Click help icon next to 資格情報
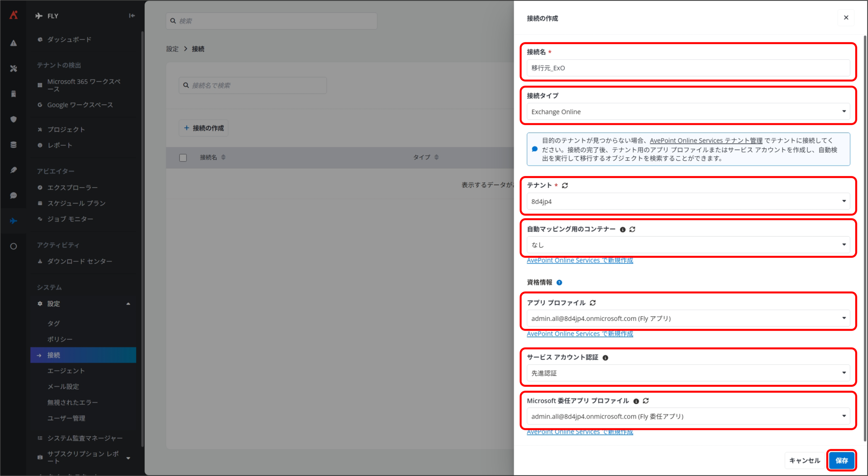Viewport: 868px width, 476px height. click(x=559, y=282)
